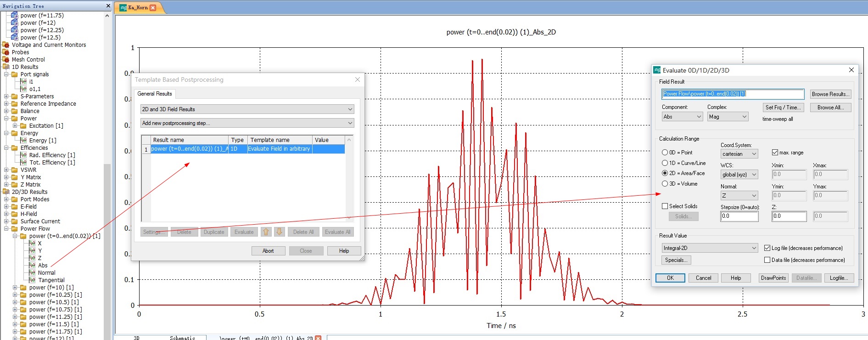Click the Browse Results... button
Image resolution: width=868 pixels, height=340 pixels.
pyautogui.click(x=830, y=94)
